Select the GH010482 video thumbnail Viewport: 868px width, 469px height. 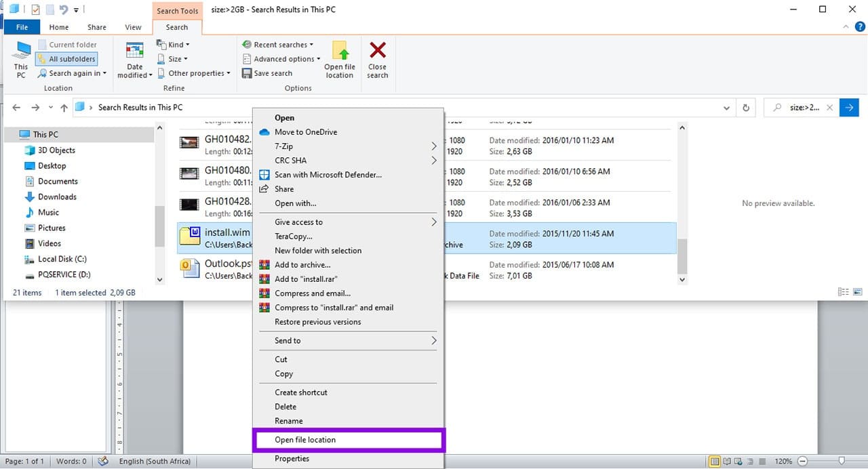[x=189, y=142]
